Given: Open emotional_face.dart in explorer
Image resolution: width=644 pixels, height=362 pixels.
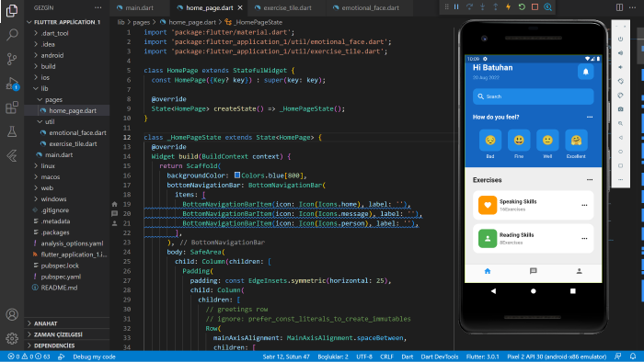Looking at the screenshot, I should [77, 133].
